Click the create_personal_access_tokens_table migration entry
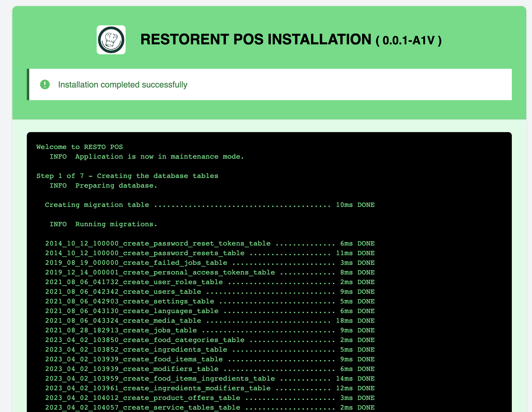This screenshot has width=532, height=412. 160,272
